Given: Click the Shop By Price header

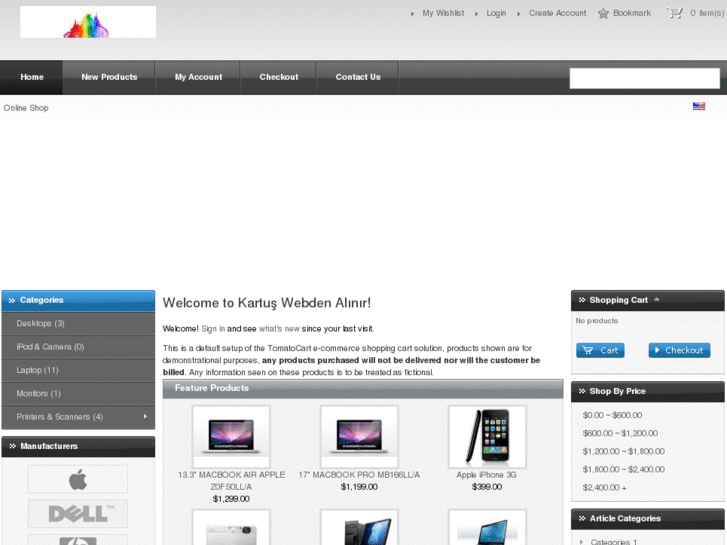Looking at the screenshot, I should (x=647, y=391).
